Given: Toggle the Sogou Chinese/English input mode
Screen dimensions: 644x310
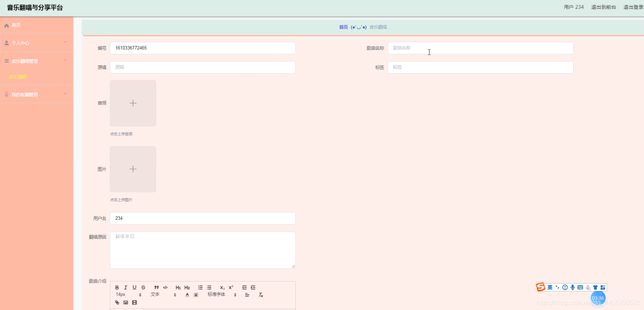Looking at the screenshot, I should coord(550,287).
